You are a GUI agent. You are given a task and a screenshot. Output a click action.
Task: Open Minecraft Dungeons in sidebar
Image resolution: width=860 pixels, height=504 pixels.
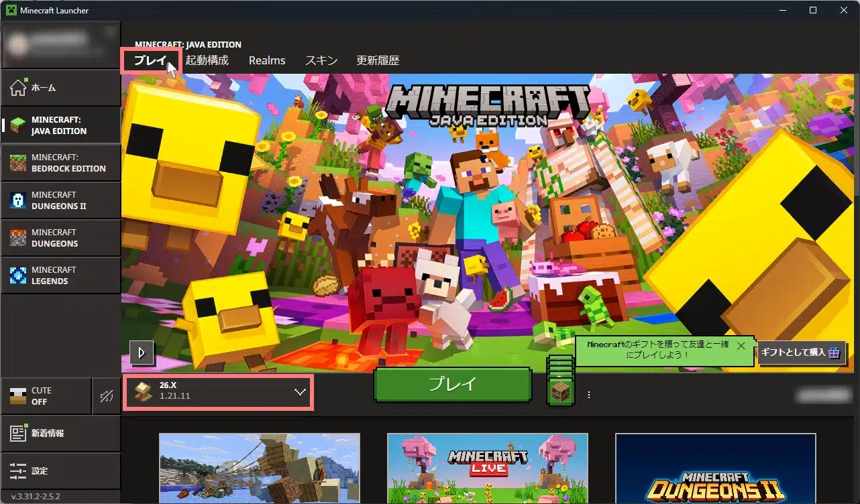point(60,238)
